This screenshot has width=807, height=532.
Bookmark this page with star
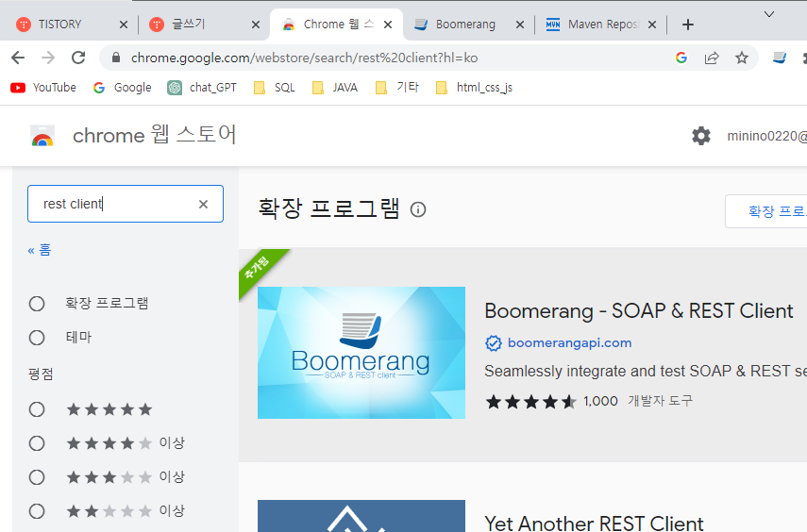click(x=742, y=58)
